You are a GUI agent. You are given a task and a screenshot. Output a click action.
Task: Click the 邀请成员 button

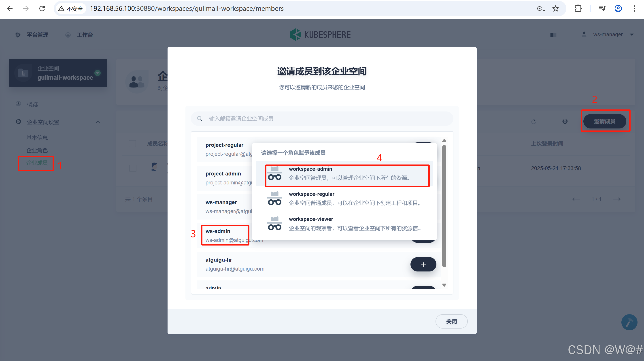tap(604, 121)
